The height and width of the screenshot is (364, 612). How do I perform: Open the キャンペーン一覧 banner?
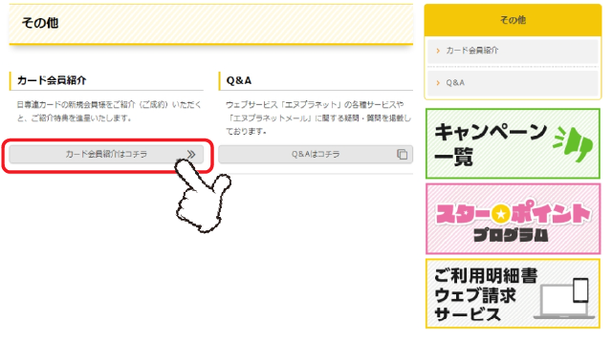click(513, 143)
